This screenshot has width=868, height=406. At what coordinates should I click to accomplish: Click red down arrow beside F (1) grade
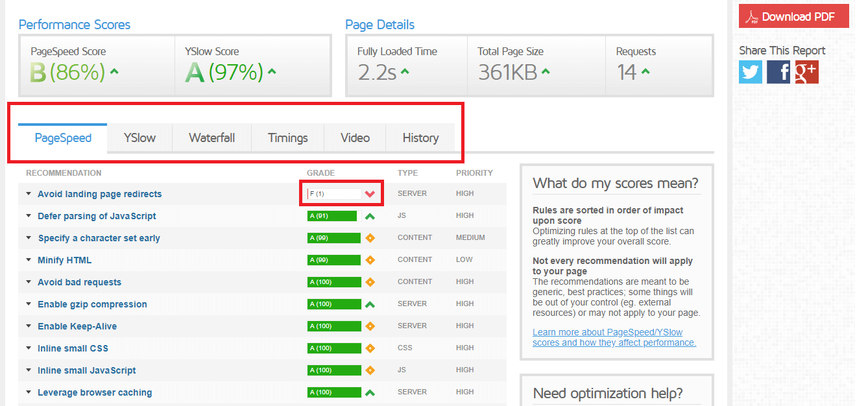(370, 194)
